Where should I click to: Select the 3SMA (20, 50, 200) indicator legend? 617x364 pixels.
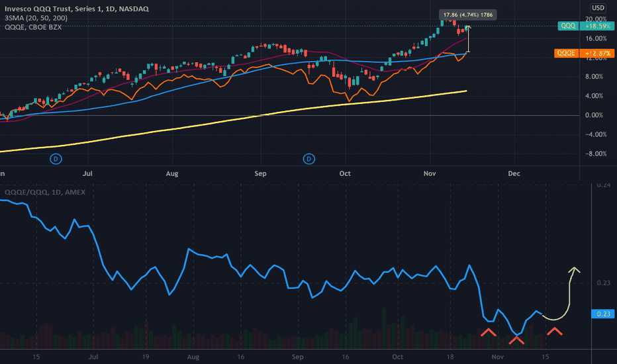(x=36, y=18)
